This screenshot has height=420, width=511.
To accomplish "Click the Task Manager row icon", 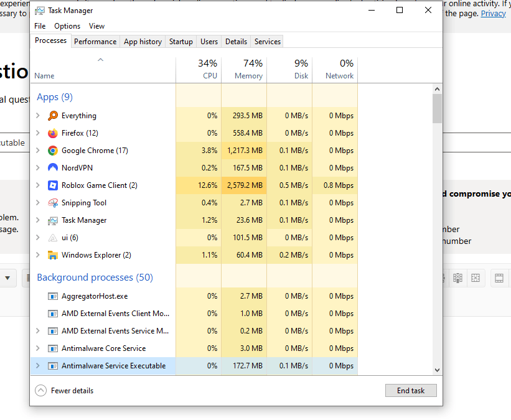I will point(53,221).
